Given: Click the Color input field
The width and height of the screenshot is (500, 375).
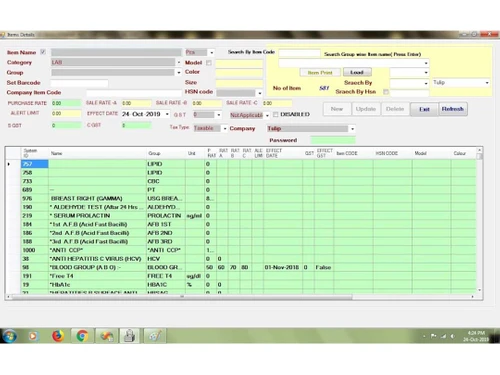Looking at the screenshot, I should point(239,72).
